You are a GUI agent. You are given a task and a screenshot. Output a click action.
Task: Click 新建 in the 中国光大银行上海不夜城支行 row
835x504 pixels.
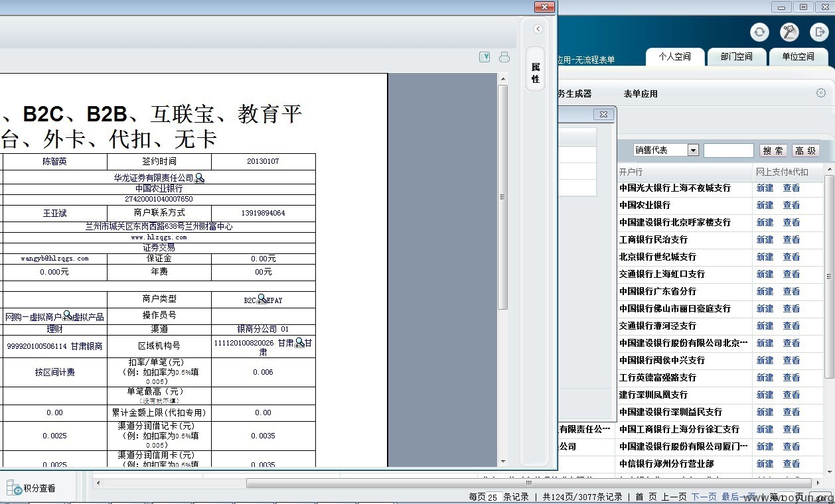pyautogui.click(x=765, y=188)
